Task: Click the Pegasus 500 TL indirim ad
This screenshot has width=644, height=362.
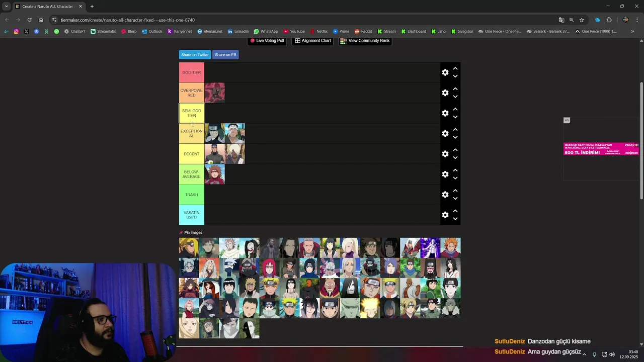Action: tap(601, 149)
